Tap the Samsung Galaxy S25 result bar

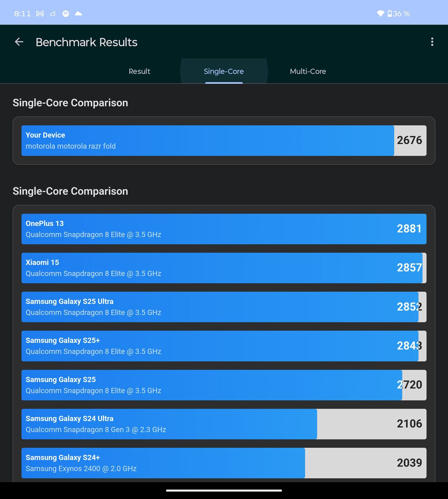[x=224, y=385]
